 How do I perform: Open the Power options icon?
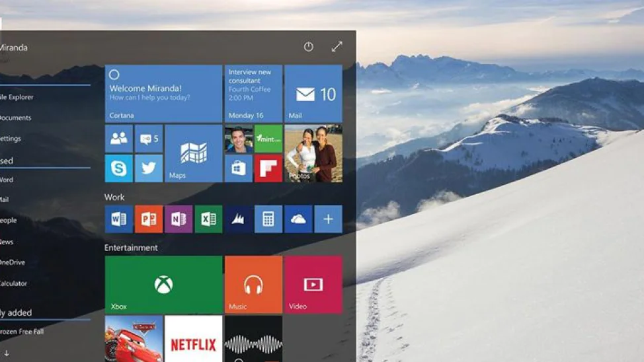(309, 47)
